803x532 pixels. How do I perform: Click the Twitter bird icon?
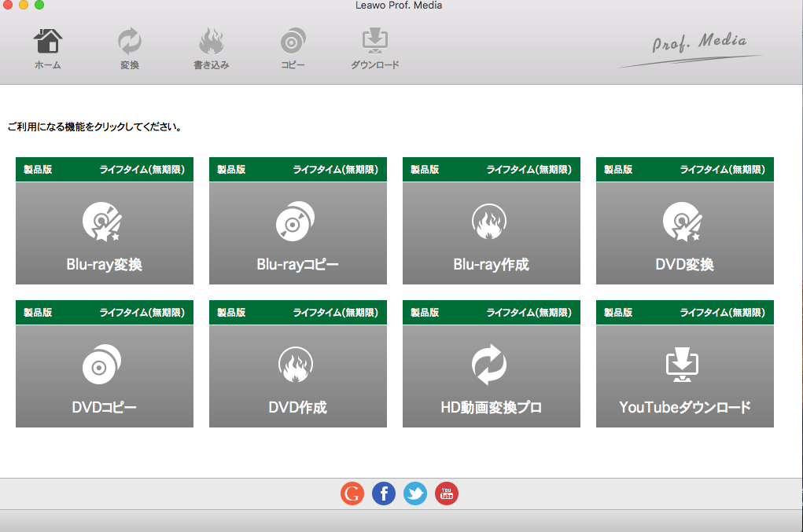pos(415,493)
